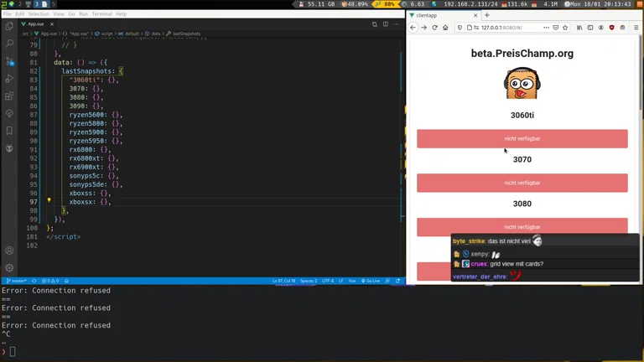Reload the clientapp page
Viewport: 644px width, 362px height.
point(434,28)
